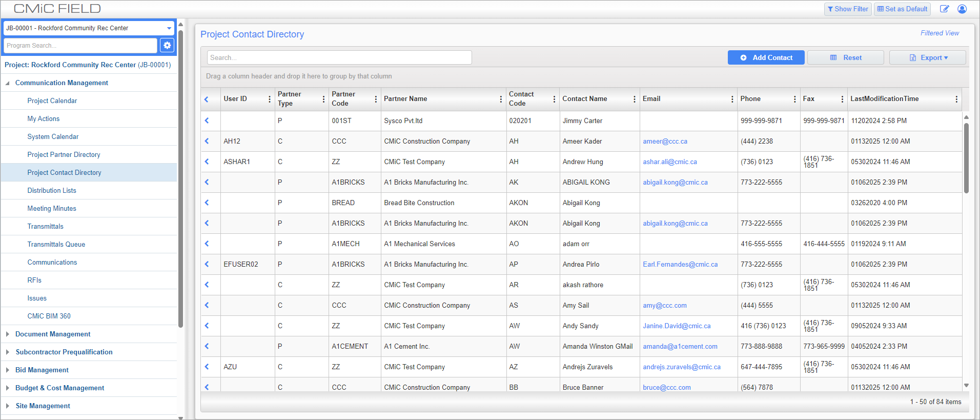Open Phone column menu dots
This screenshot has height=420, width=980.
pyautogui.click(x=795, y=99)
